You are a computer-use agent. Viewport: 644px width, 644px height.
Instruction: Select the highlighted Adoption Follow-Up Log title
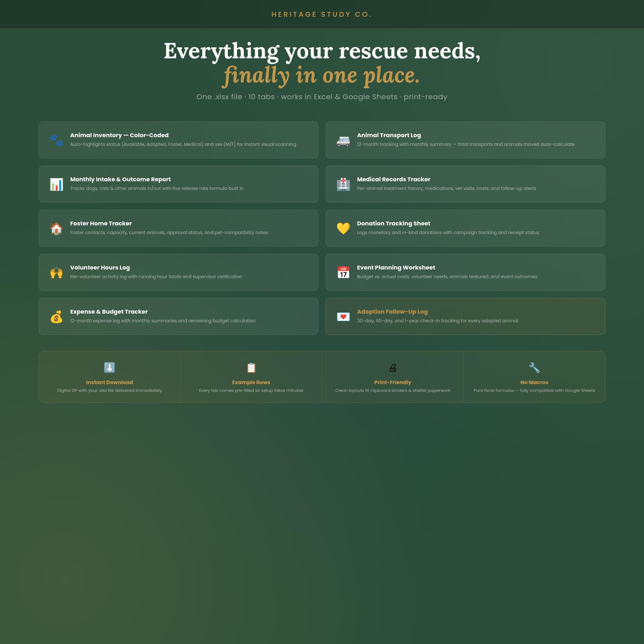click(392, 312)
